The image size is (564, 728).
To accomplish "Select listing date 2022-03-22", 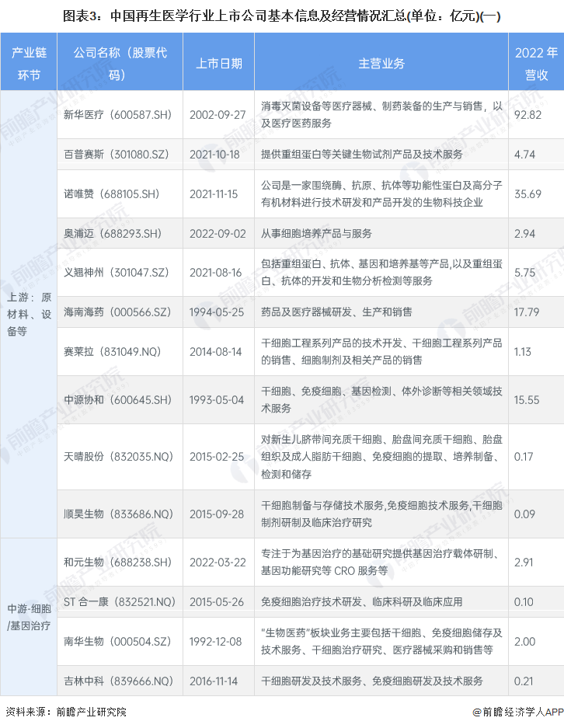I will (x=218, y=563).
